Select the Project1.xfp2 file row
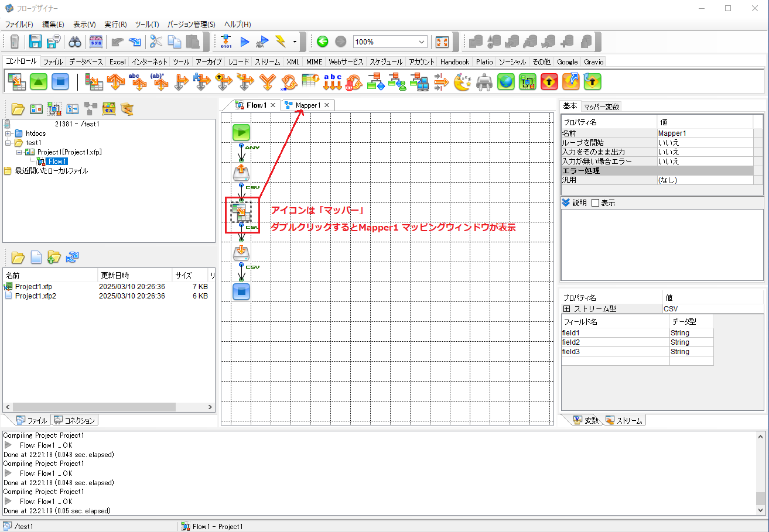This screenshot has height=532, width=769. click(x=108, y=296)
